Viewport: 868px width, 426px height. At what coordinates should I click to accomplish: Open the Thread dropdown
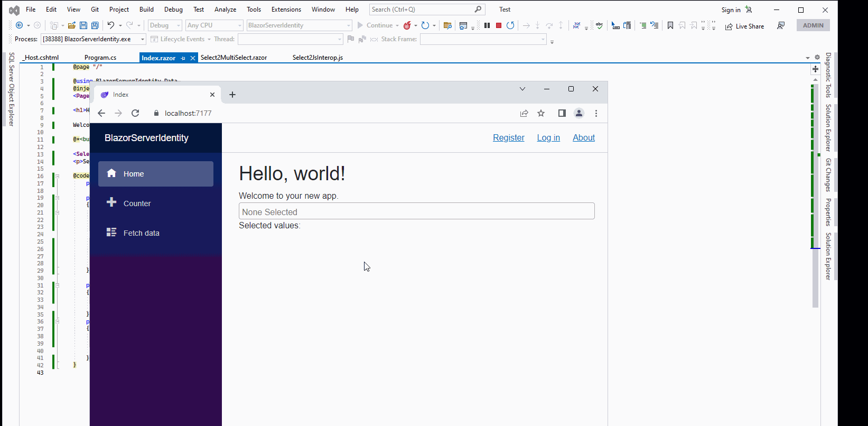[x=290, y=39]
